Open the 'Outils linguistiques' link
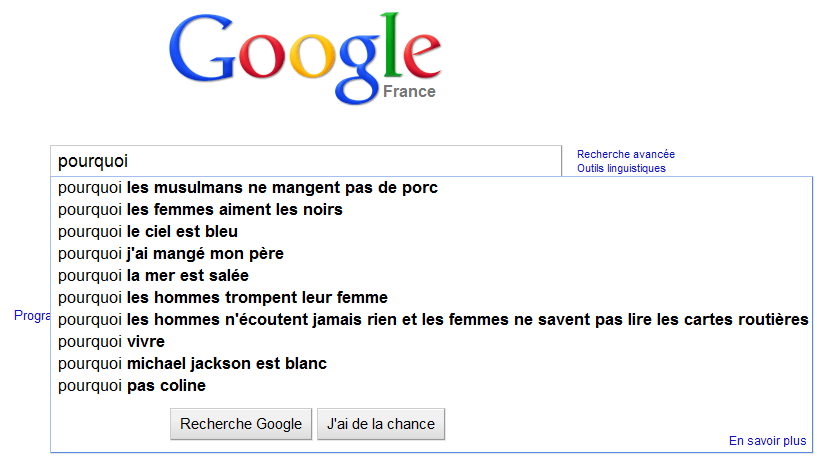 pyautogui.click(x=621, y=168)
